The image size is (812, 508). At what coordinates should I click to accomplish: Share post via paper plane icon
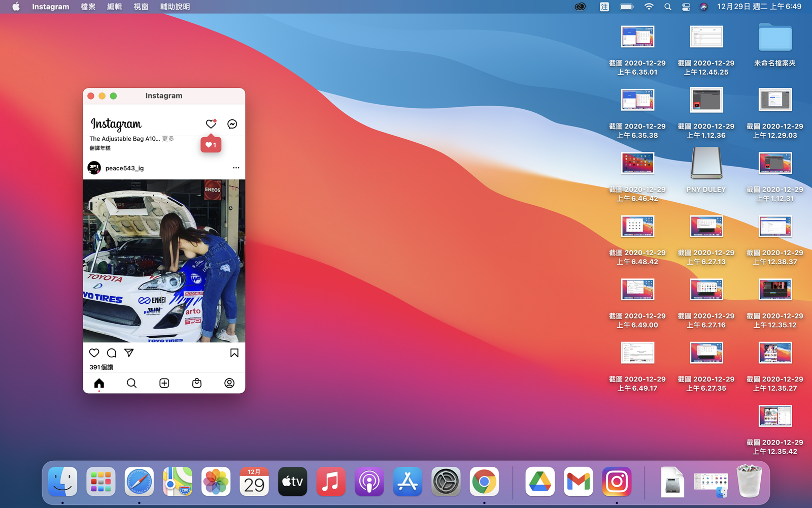click(129, 353)
